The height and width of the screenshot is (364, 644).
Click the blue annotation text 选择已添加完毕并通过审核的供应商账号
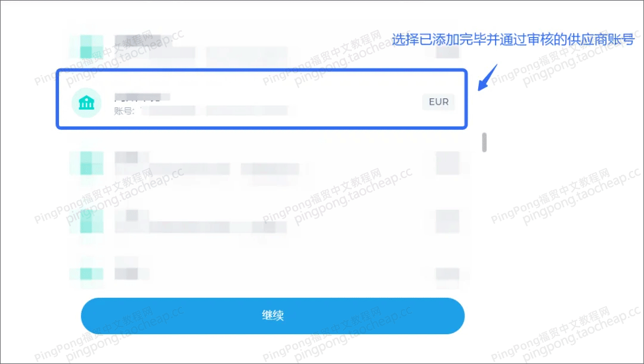click(x=513, y=39)
